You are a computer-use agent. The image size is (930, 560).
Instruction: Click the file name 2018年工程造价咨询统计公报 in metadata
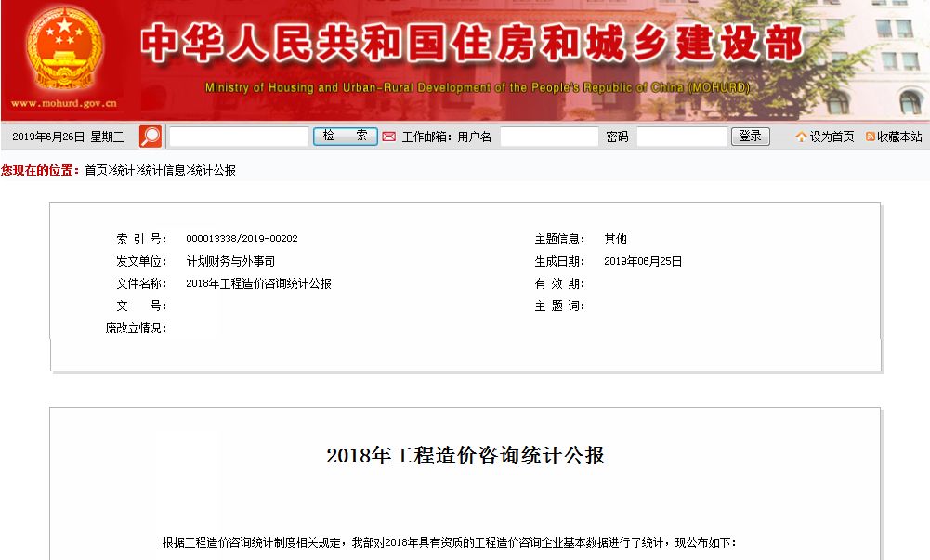coord(258,284)
